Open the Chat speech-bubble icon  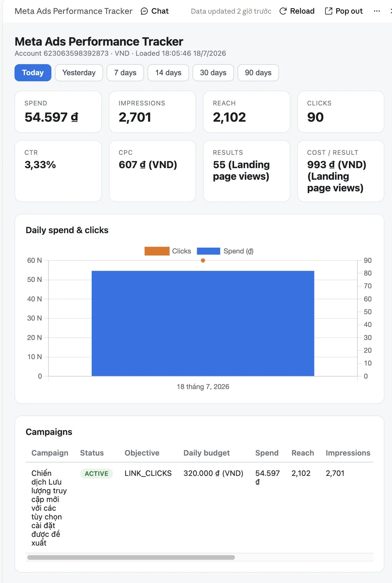144,11
